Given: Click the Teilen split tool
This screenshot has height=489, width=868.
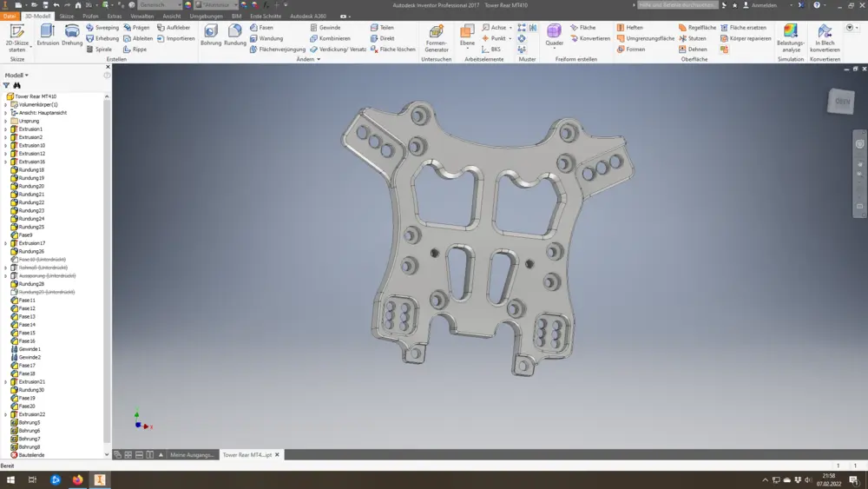Looking at the screenshot, I should click(x=382, y=27).
